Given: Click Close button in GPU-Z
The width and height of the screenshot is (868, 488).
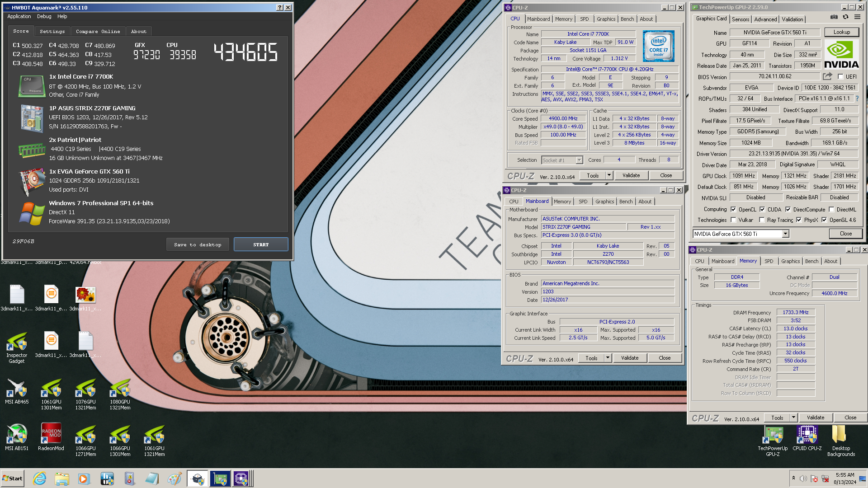Looking at the screenshot, I should click(845, 234).
